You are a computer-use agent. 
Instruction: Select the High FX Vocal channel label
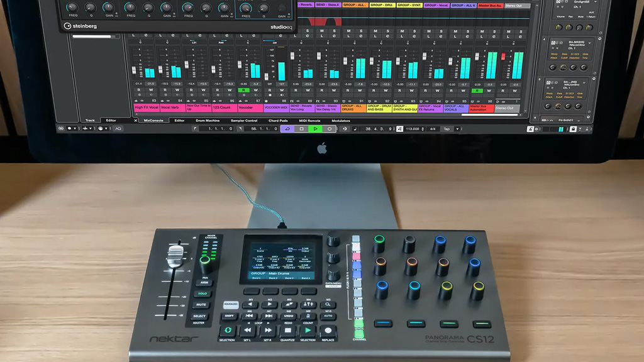click(146, 108)
